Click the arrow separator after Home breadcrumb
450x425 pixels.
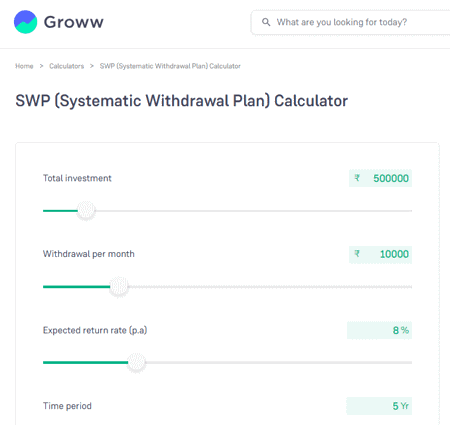click(41, 66)
